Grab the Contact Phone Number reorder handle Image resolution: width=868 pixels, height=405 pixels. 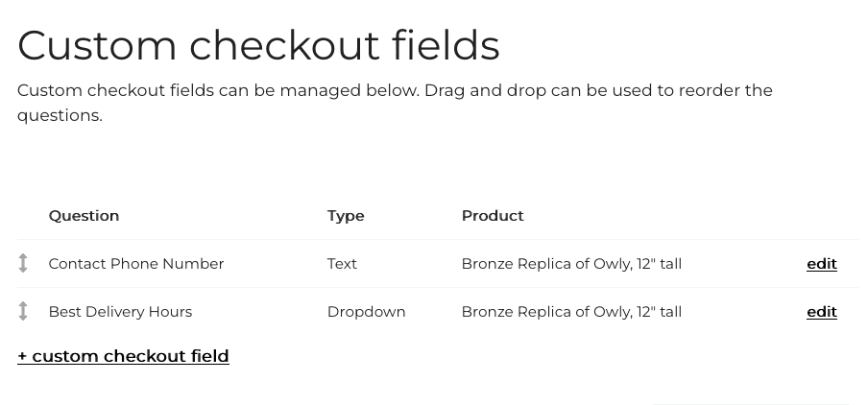click(23, 264)
